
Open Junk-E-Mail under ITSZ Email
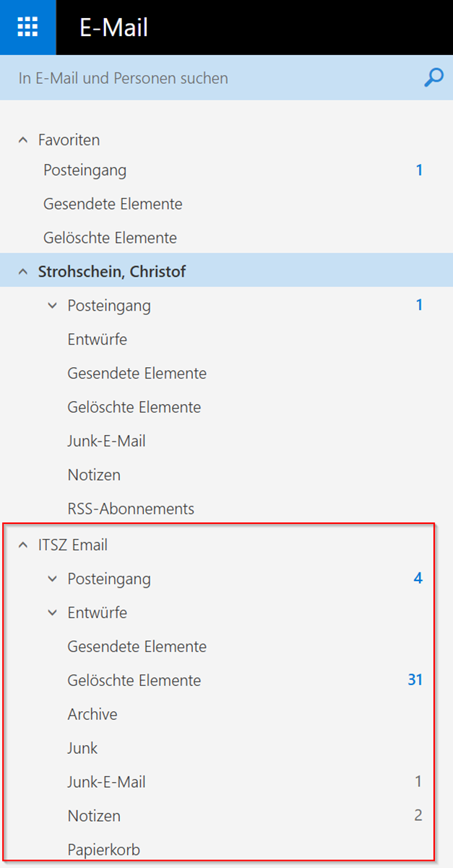pyautogui.click(x=106, y=782)
